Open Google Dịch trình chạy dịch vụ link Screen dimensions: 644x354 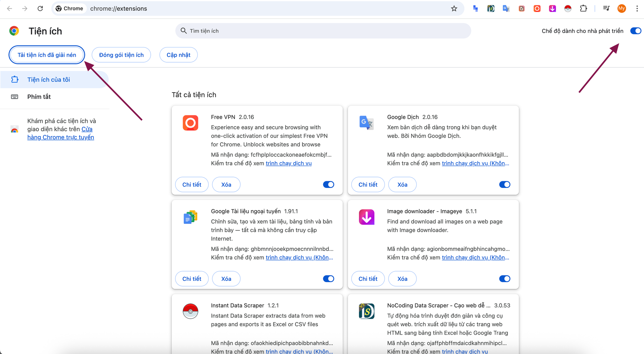point(475,163)
